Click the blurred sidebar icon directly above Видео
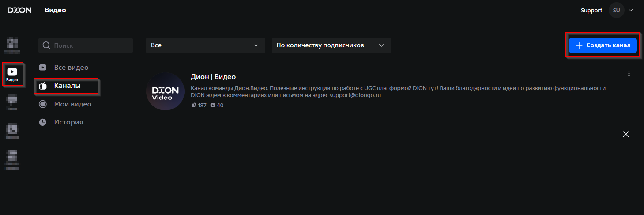The height and width of the screenshot is (215, 644). pos(12,45)
